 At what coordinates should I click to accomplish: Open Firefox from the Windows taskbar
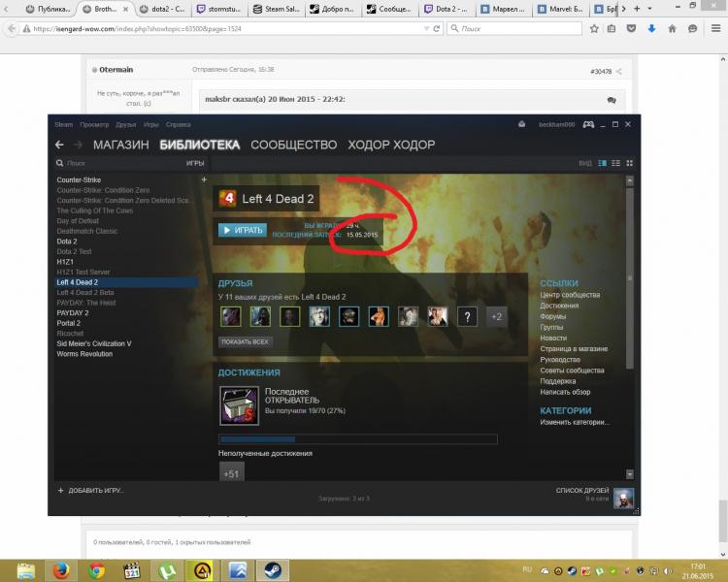tap(61, 570)
